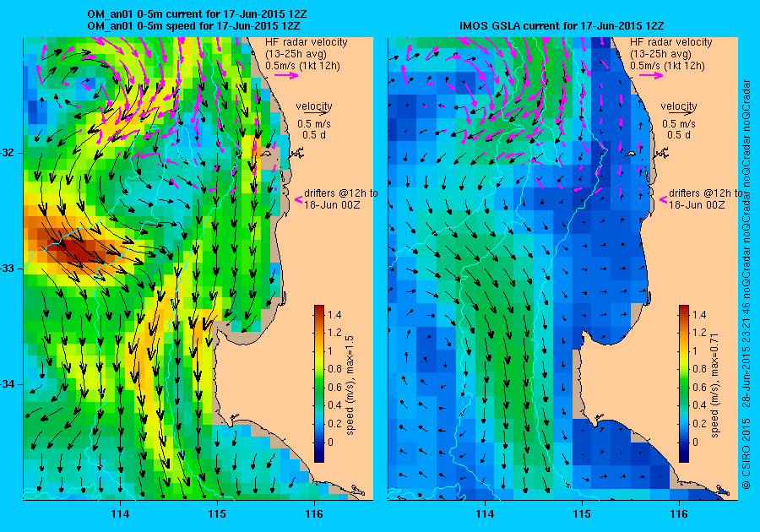This screenshot has width=760, height=532.
Task: Click '0.5m/s (1kt 12h)' text on left map
Action: (302, 65)
